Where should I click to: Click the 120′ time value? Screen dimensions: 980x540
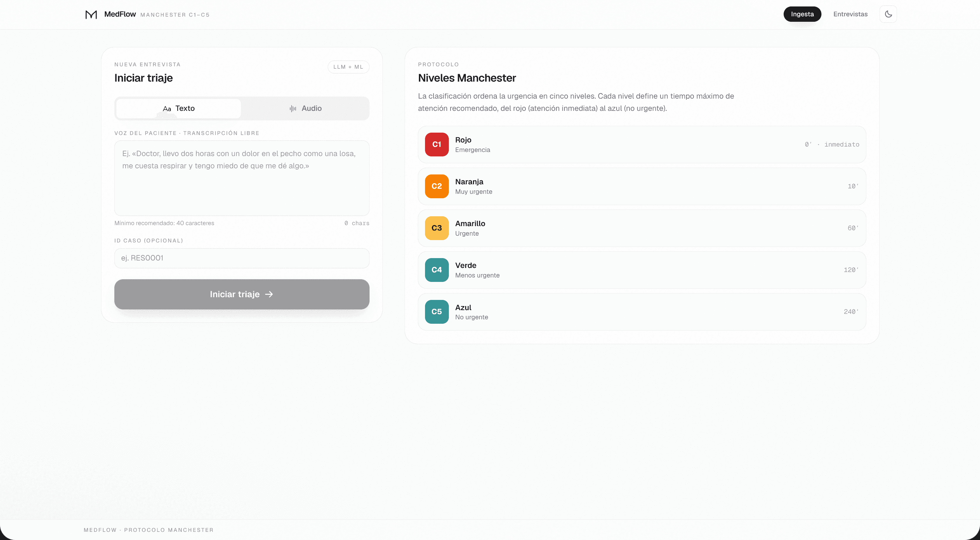[851, 270]
